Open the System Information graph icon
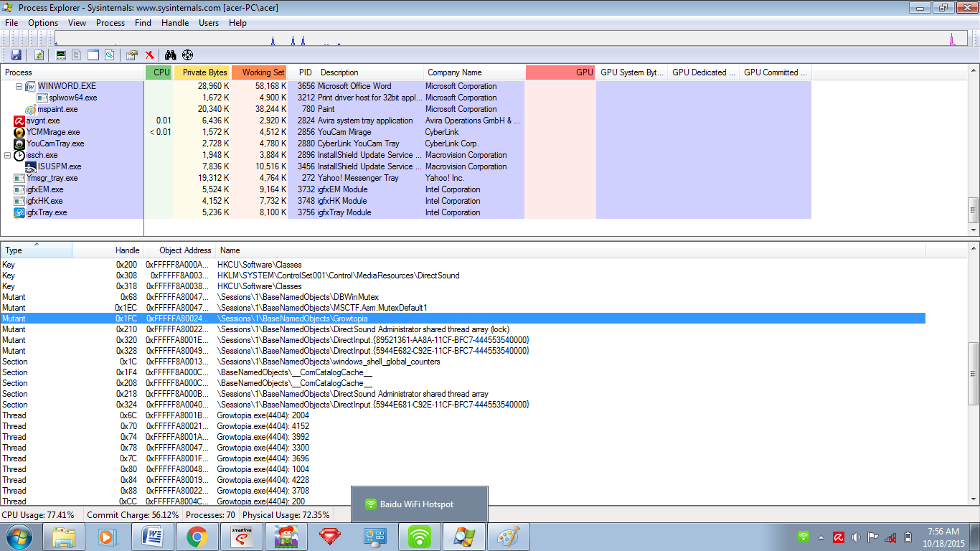Screen dimensions: 980x551 pyautogui.click(x=61, y=55)
